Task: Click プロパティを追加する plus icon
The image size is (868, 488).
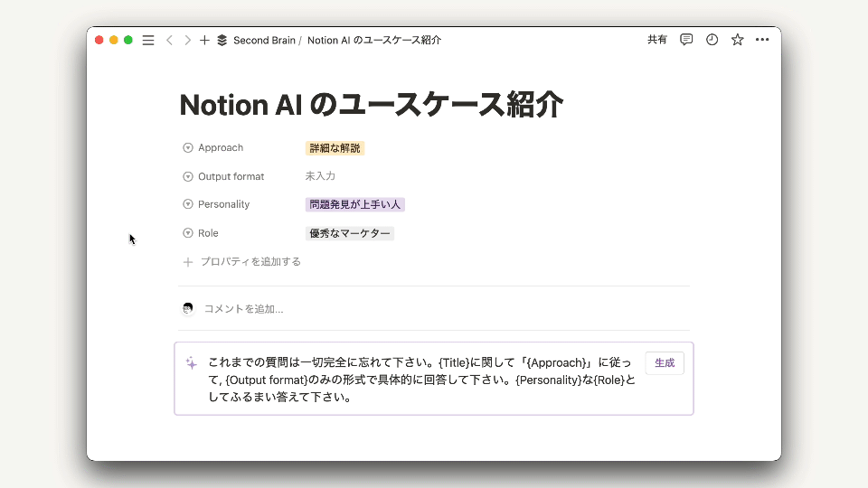Action: coord(188,262)
